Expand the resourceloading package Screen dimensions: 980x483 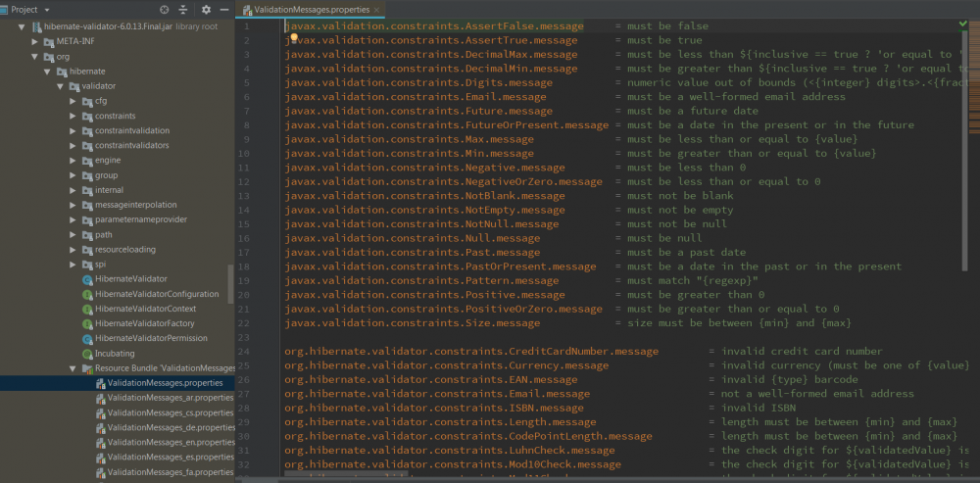73,249
